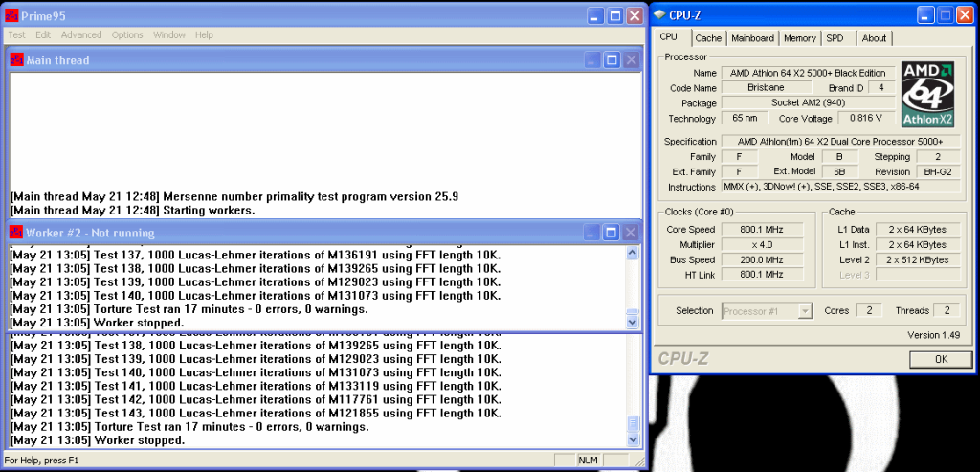Screen dimensions: 980x472
Task: Click the Main thread window icon
Action: tap(17, 60)
